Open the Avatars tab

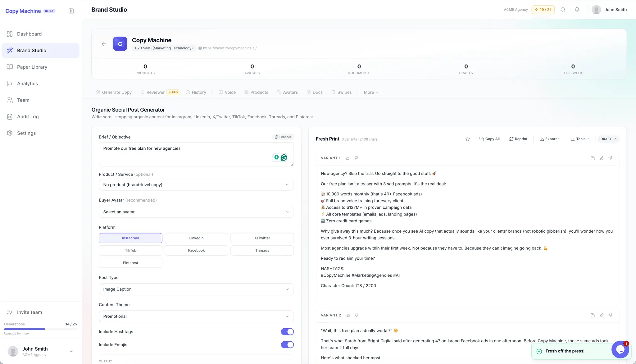(x=287, y=92)
